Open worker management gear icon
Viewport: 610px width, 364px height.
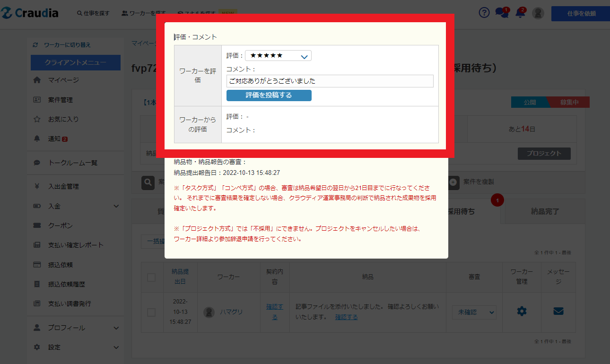click(522, 311)
